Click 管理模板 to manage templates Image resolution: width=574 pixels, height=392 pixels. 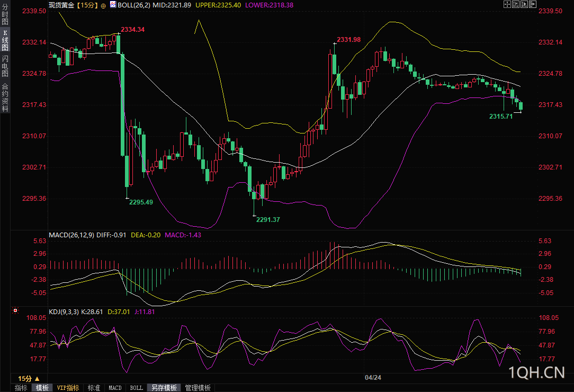tap(198, 388)
